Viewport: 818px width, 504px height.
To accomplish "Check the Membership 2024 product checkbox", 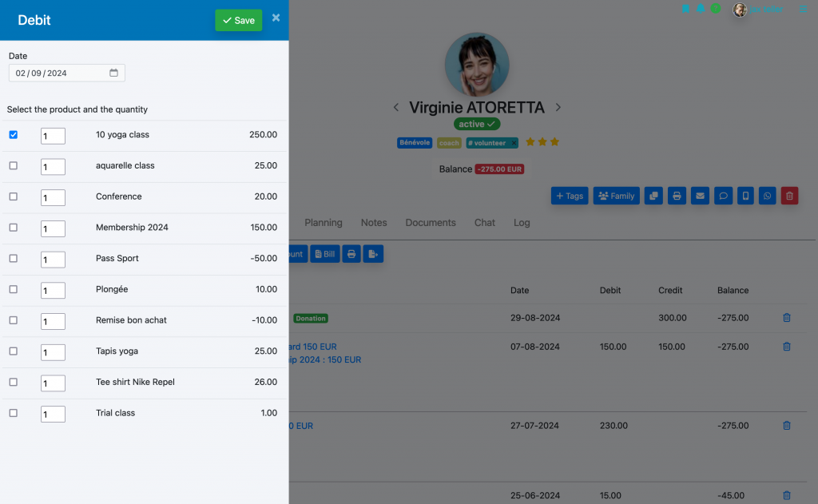I will click(14, 228).
